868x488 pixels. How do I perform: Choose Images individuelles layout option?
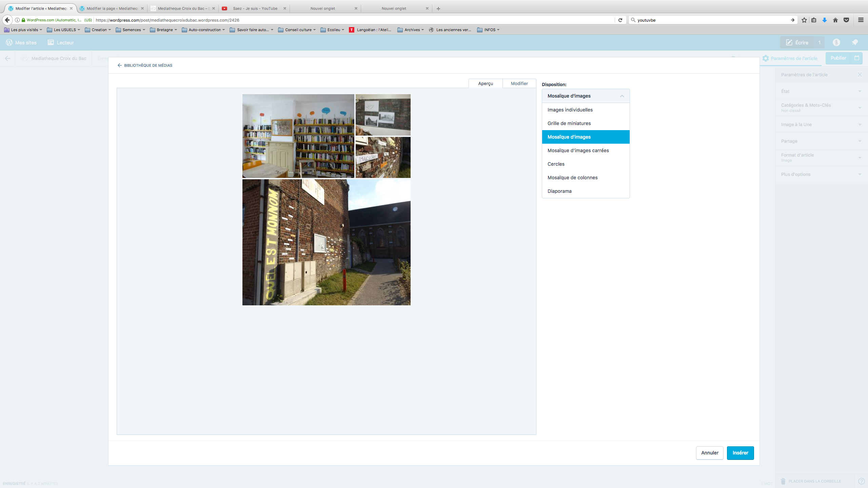pos(570,110)
